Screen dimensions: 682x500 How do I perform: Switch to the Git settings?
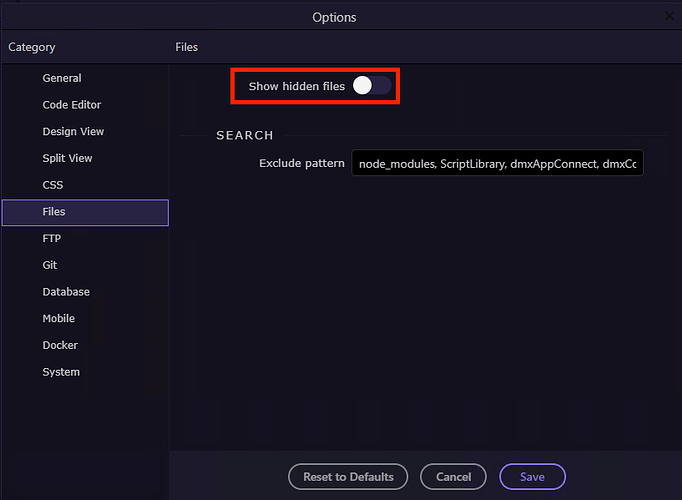click(x=50, y=265)
